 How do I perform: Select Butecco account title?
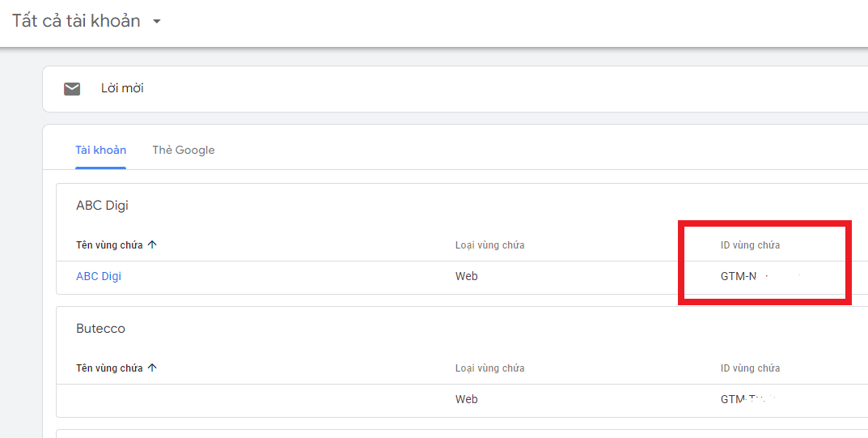100,329
